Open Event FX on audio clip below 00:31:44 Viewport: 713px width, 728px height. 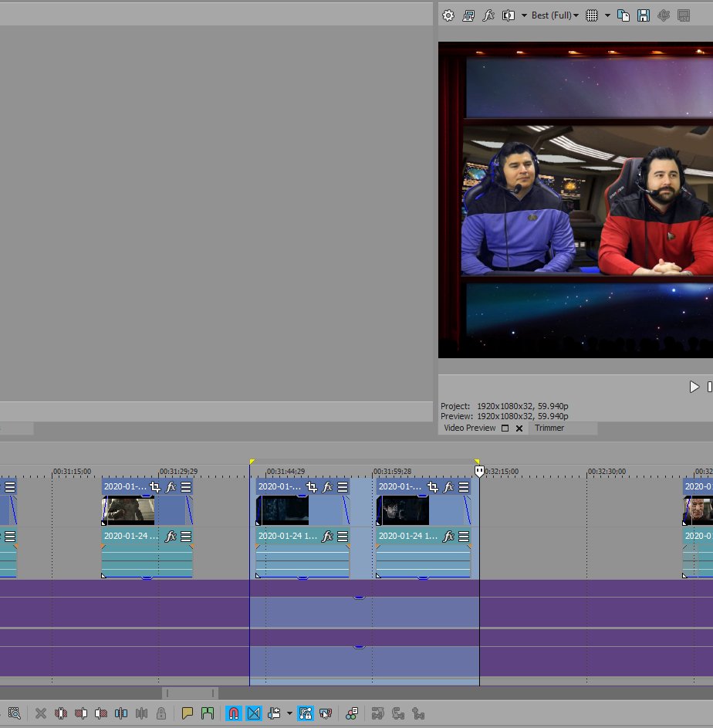327,537
